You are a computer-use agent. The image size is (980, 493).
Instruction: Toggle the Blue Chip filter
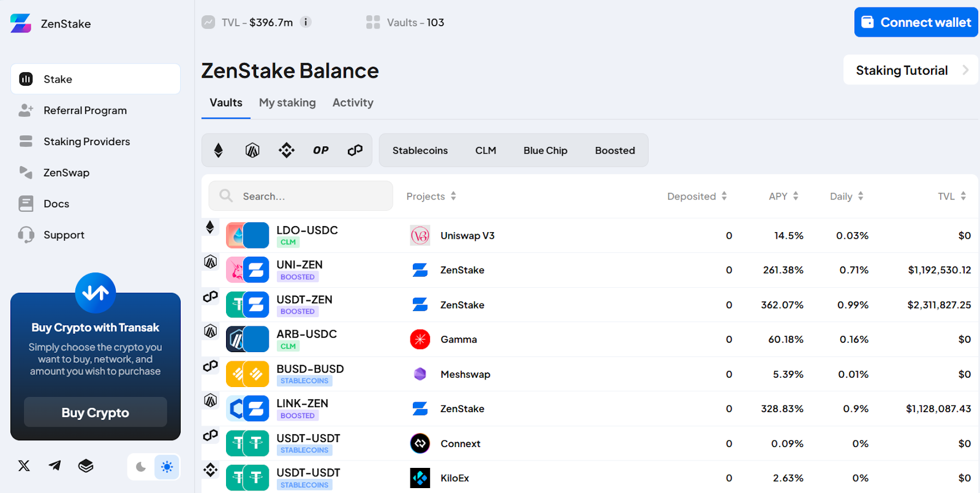click(546, 150)
